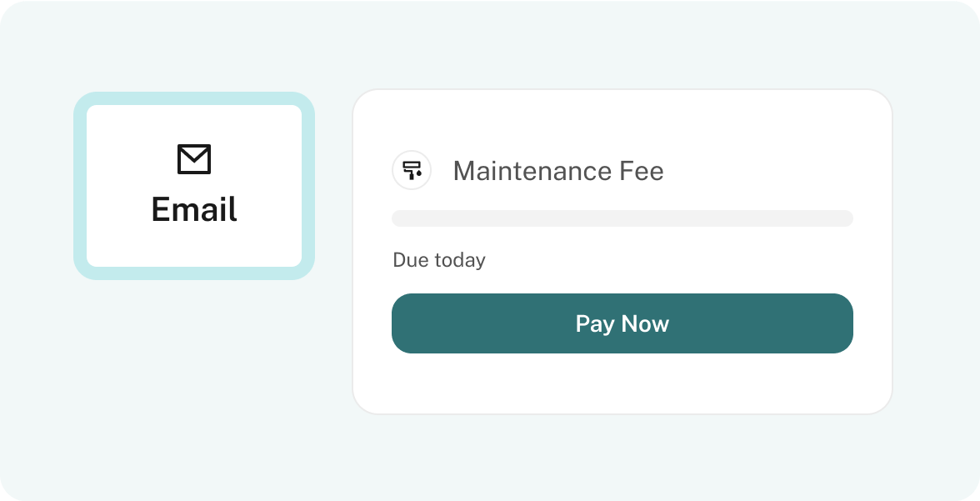This screenshot has width=980, height=501.
Task: Click the Due today label
Action: tap(438, 260)
